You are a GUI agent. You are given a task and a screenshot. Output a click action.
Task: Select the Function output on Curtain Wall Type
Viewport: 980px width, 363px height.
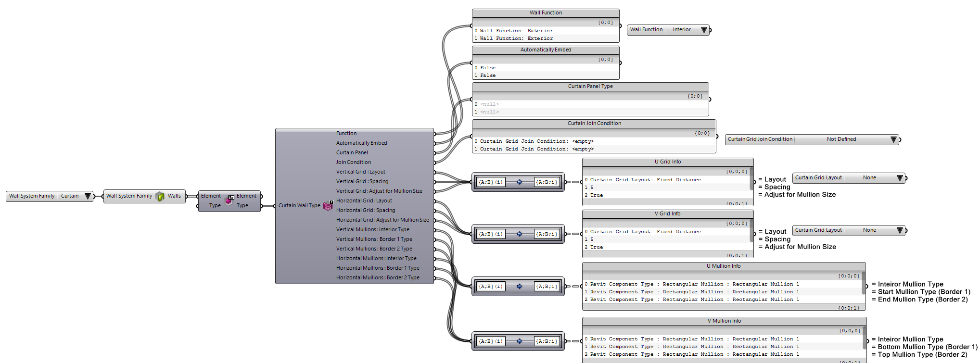tap(346, 133)
